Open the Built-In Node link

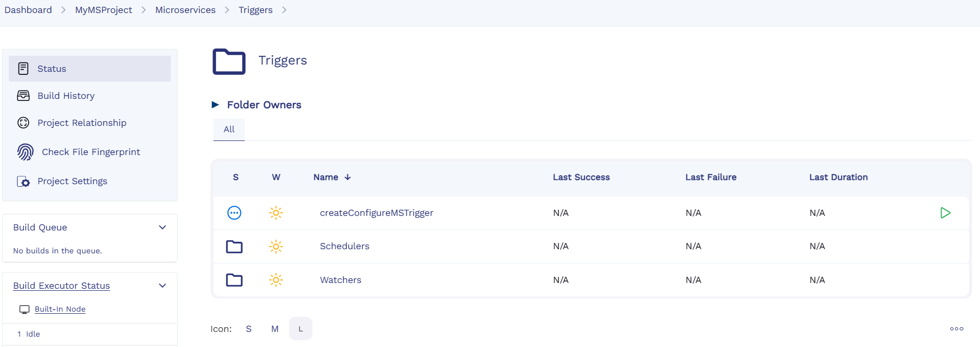pyautogui.click(x=60, y=309)
